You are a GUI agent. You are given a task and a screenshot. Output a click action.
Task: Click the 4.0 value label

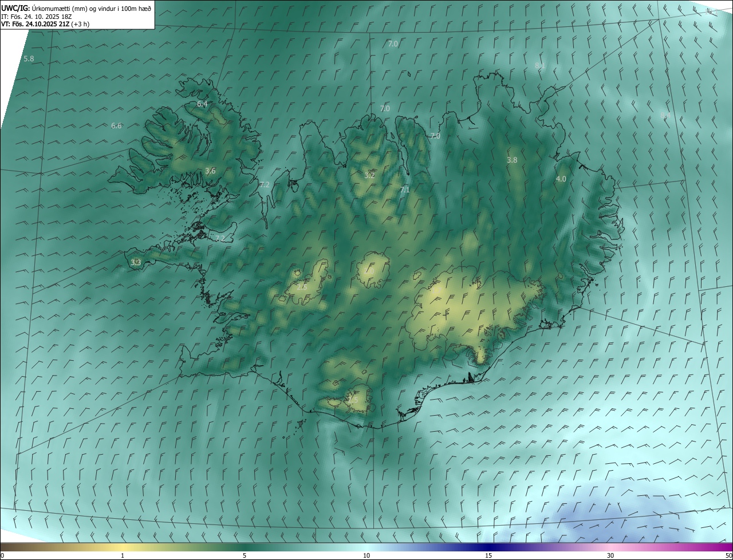tap(561, 179)
